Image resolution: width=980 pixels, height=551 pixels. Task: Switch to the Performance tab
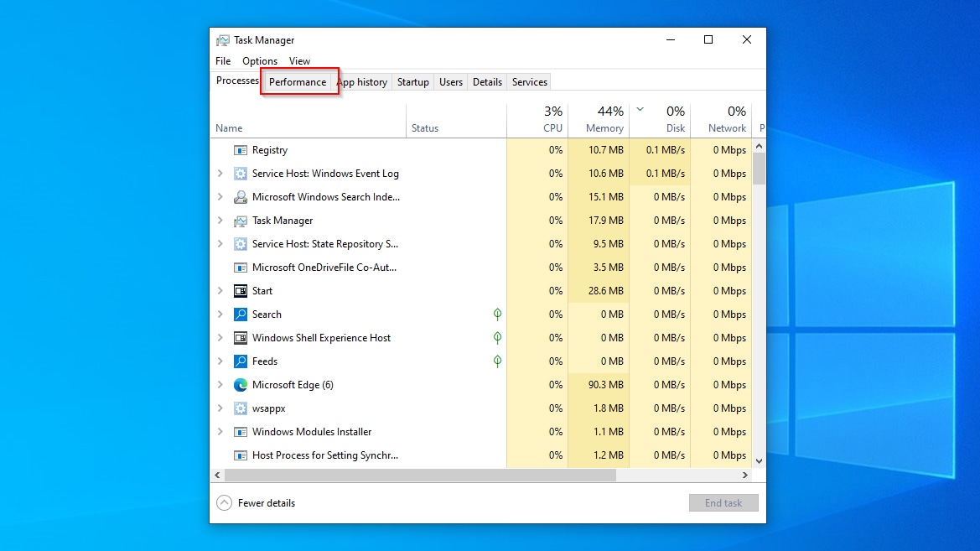click(298, 82)
